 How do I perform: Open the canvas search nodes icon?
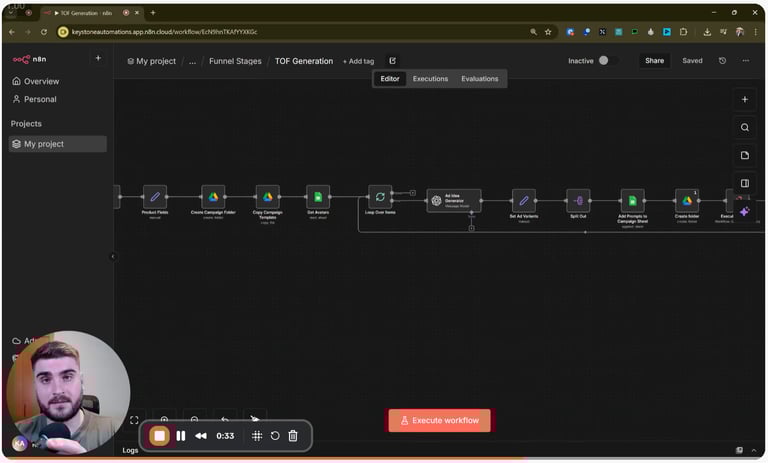point(744,127)
